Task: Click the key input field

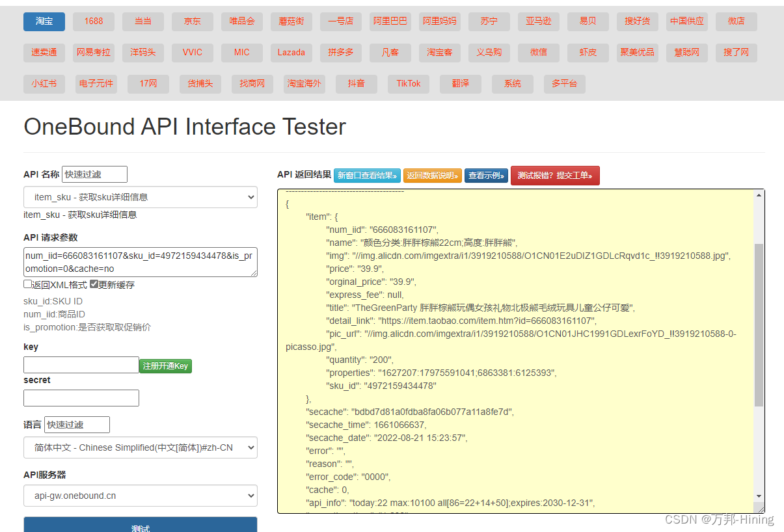Action: coord(81,364)
